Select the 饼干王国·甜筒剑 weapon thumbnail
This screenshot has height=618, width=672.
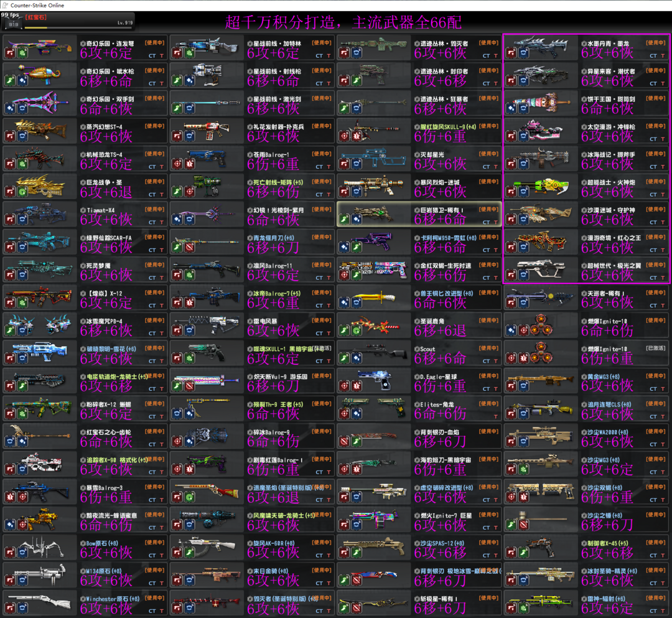click(x=541, y=103)
